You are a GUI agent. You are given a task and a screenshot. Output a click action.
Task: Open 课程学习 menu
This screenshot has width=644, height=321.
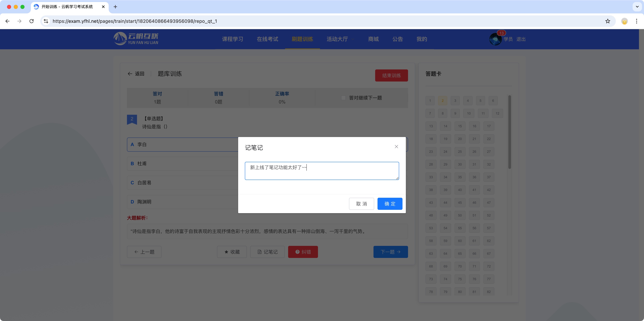tap(232, 39)
